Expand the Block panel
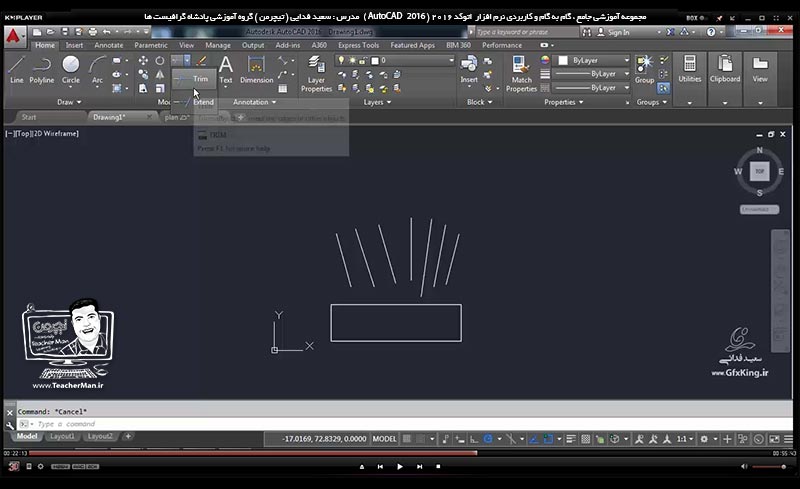Image resolution: width=800 pixels, height=489 pixels. 480,102
